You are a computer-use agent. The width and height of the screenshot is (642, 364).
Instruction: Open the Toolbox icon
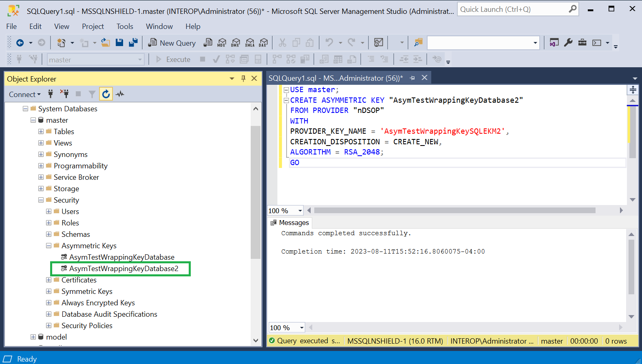[x=582, y=42]
